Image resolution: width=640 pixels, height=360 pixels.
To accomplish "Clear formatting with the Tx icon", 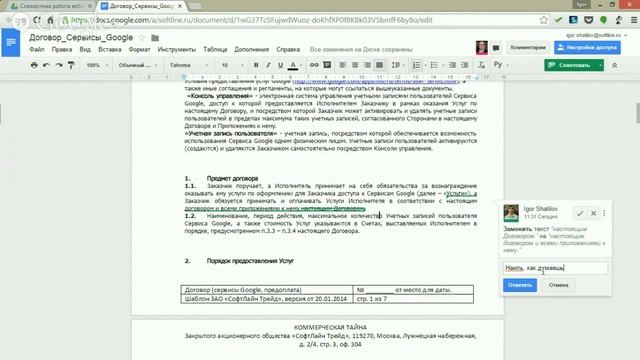I will click(482, 65).
